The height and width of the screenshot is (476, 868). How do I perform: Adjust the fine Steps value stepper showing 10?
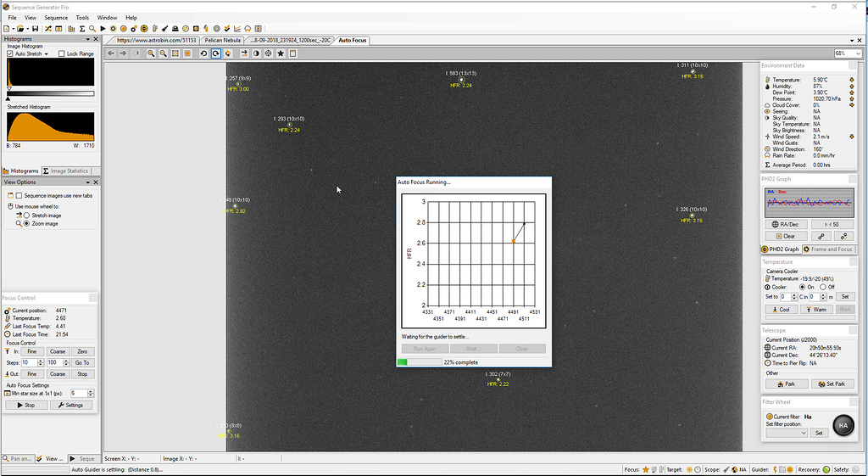coord(40,362)
